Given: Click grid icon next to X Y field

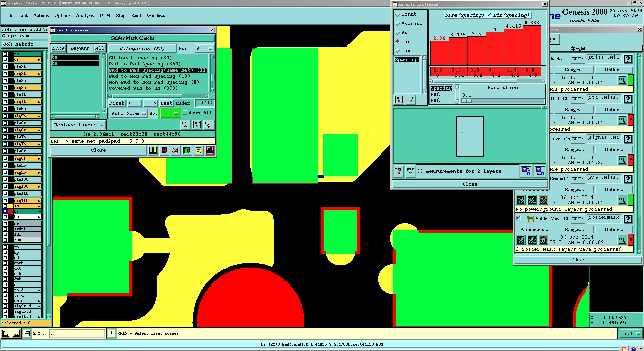Looking at the screenshot, I should (x=27, y=333).
